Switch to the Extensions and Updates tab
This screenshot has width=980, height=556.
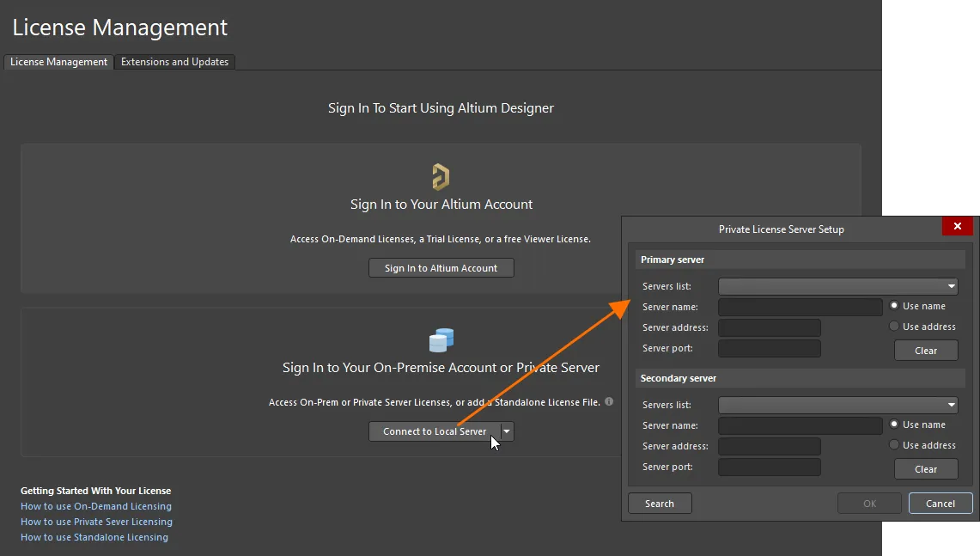pyautogui.click(x=175, y=62)
